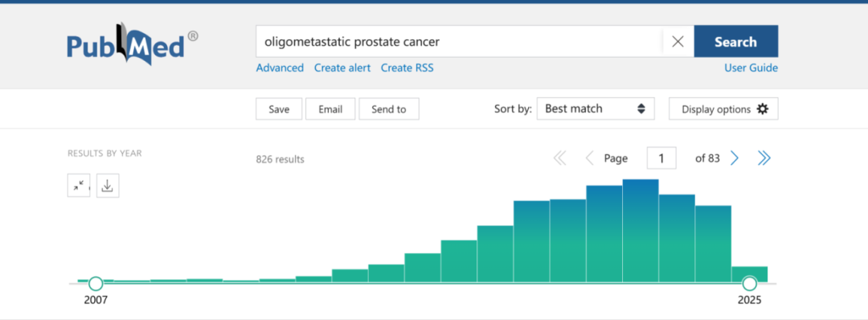This screenshot has width=868, height=320.
Task: Click the RESULTS BY YEAR heading
Action: click(x=104, y=154)
